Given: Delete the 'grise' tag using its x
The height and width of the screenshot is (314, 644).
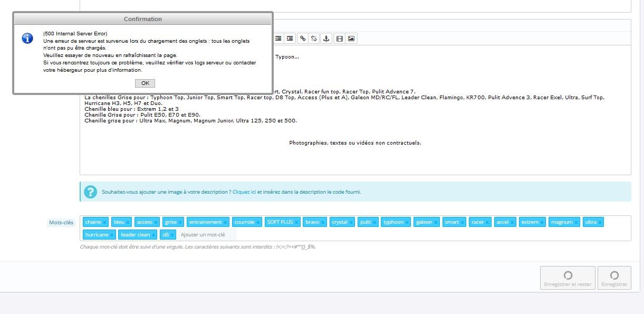Looking at the screenshot, I should [x=180, y=223].
